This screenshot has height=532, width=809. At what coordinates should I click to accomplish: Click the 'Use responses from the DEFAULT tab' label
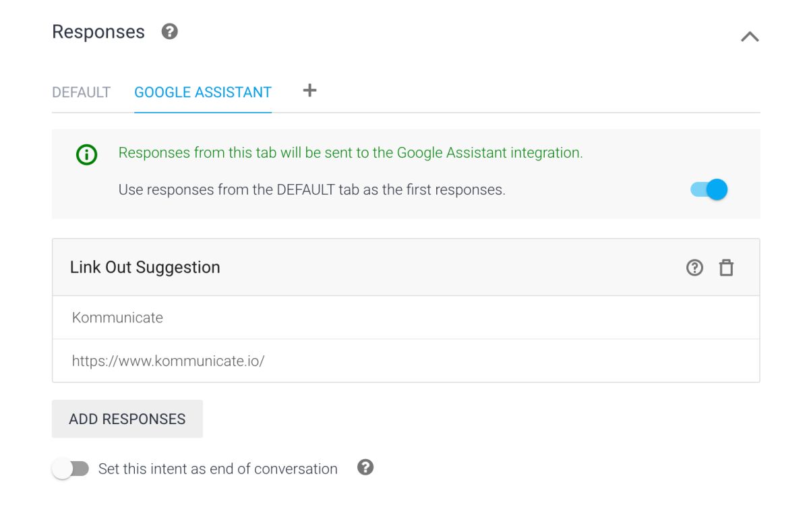[311, 190]
